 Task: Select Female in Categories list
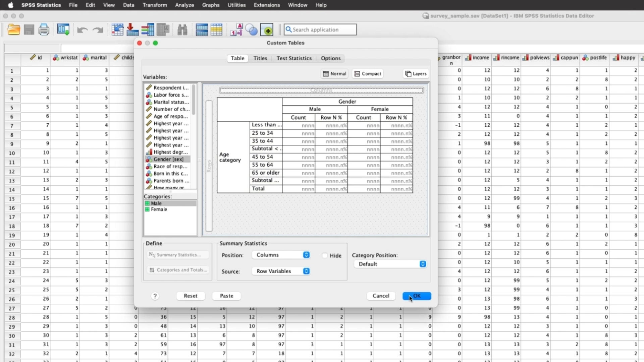[x=170, y=209]
